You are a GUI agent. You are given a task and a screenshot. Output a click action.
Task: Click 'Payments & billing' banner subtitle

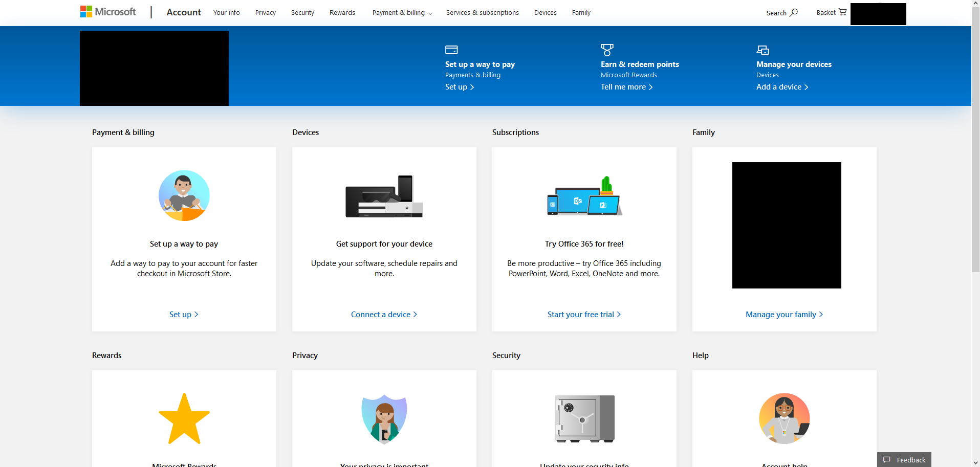473,75
